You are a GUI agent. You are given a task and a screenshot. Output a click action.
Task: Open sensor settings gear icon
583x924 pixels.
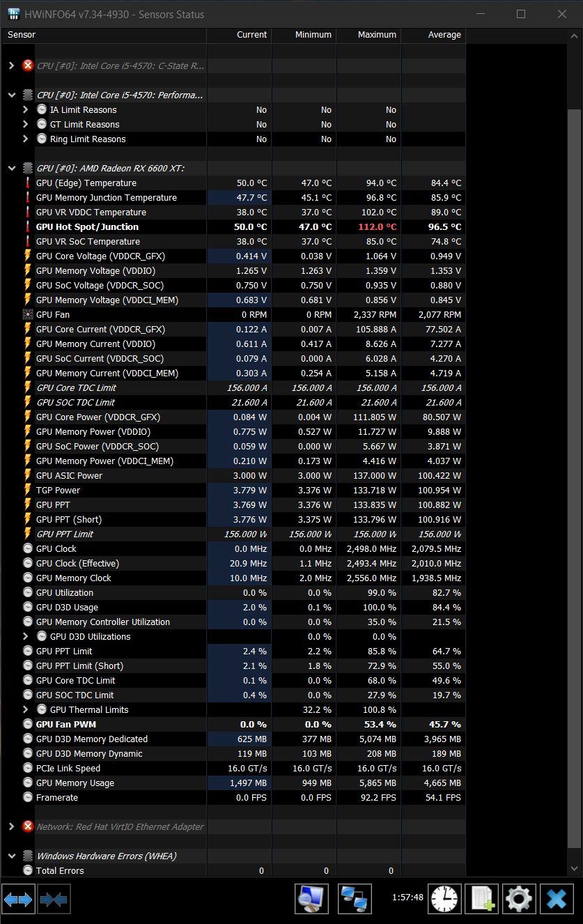click(520, 900)
